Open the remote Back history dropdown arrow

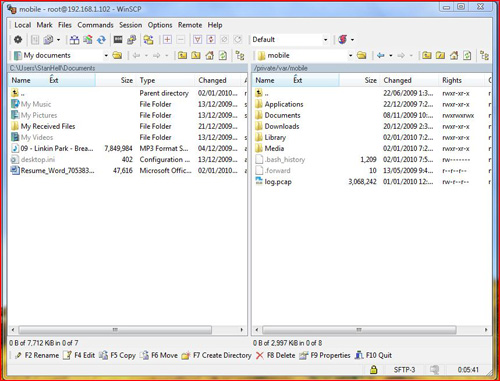point(391,55)
